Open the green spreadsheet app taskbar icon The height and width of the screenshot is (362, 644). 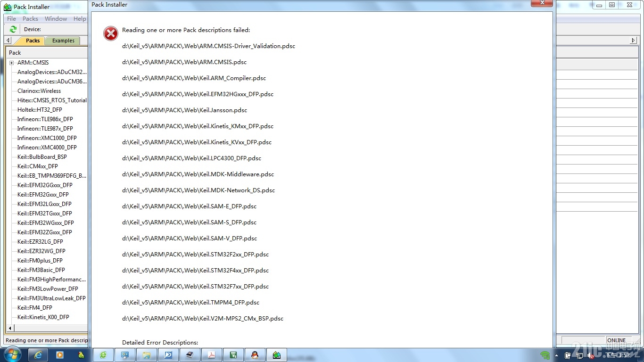click(x=233, y=355)
